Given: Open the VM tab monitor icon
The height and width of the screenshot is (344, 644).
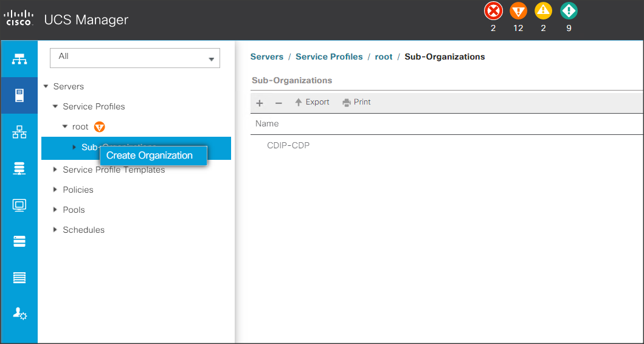Looking at the screenshot, I should pyautogui.click(x=19, y=205).
